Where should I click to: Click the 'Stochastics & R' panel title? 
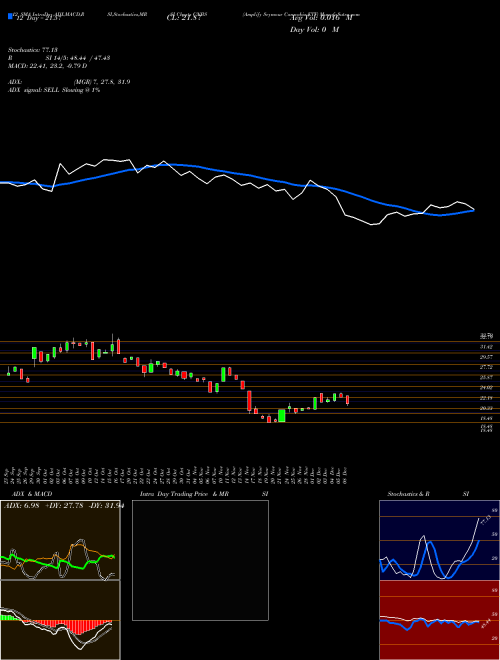(408, 494)
